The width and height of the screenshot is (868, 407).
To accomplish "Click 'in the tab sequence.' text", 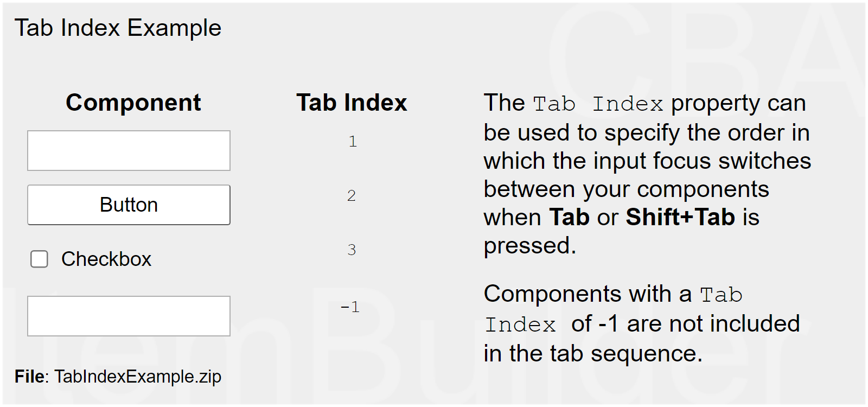I will (x=593, y=354).
